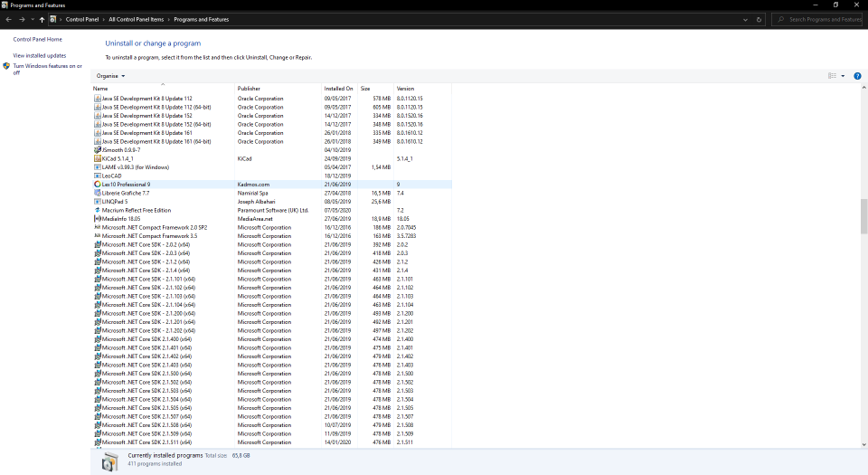Click the .NET Compact Framework 3.5 icon
This screenshot has width=868, height=475.
click(x=98, y=236)
